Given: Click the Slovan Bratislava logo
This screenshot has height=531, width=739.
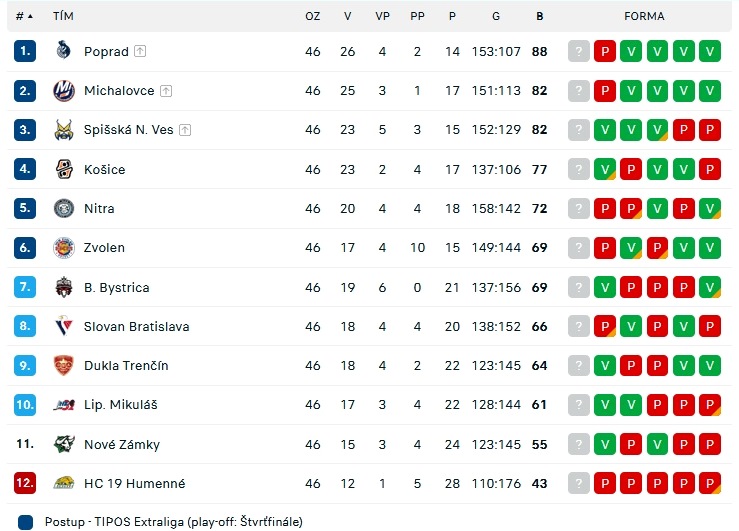Looking at the screenshot, I should 63,326.
